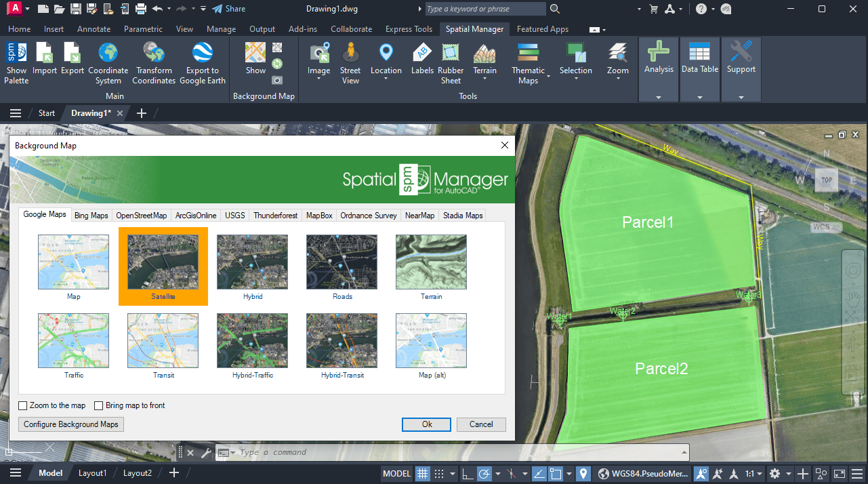Toggle ortho mode in status bar

[x=467, y=474]
